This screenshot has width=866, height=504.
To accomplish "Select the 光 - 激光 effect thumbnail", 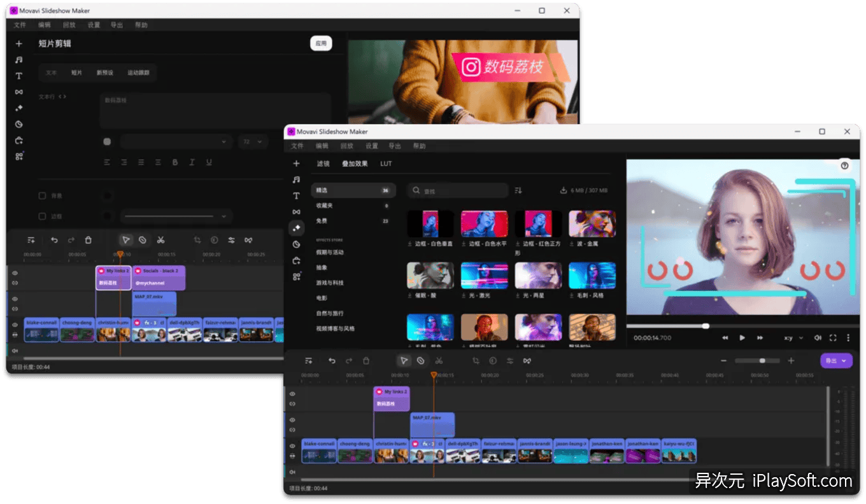I will (485, 276).
